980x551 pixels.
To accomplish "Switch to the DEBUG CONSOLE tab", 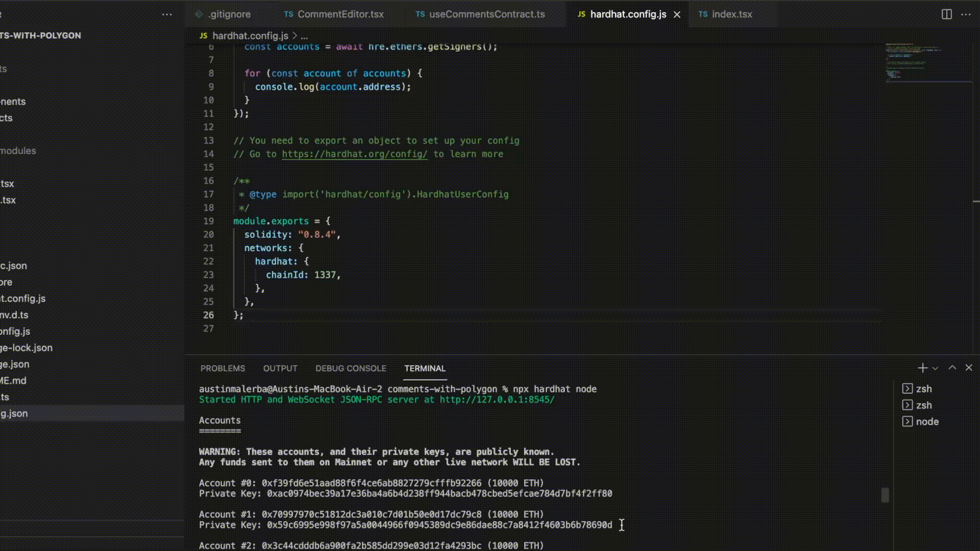I will click(351, 368).
